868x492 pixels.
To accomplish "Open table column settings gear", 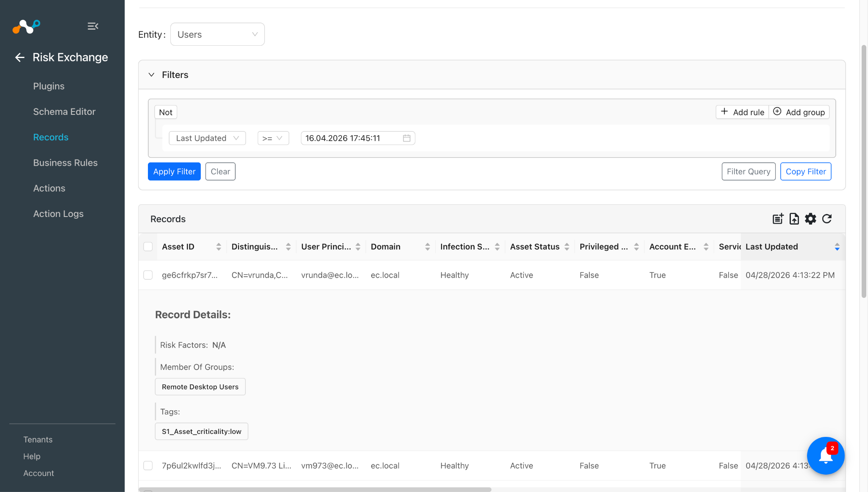I will coord(810,219).
